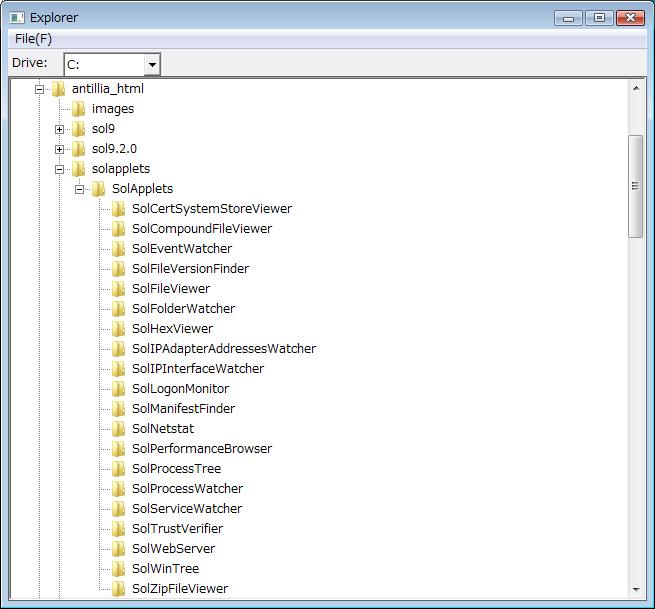Click the scrollbar up arrow
This screenshot has width=655, height=609.
pyautogui.click(x=636, y=88)
